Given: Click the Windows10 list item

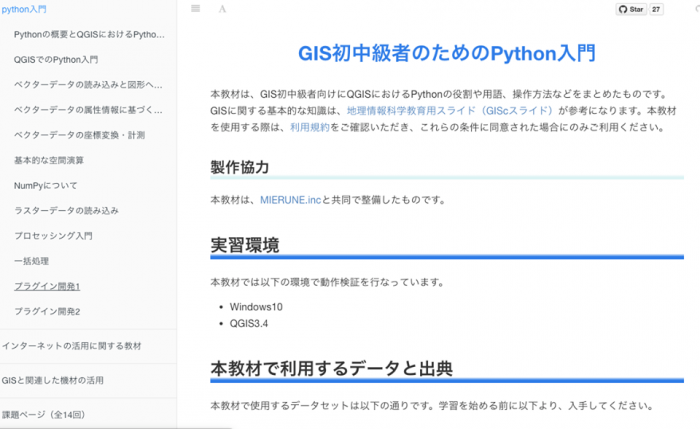Looking at the screenshot, I should (256, 307).
